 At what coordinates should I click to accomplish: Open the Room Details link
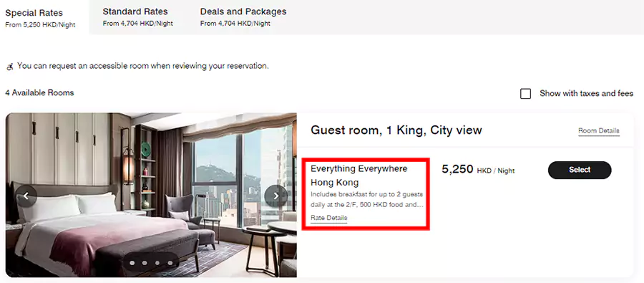599,131
